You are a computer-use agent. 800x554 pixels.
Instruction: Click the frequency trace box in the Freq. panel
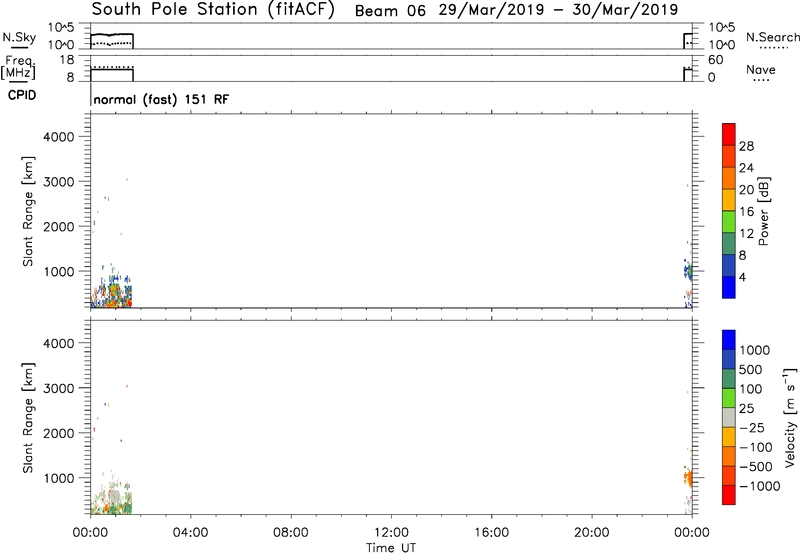tap(112, 74)
